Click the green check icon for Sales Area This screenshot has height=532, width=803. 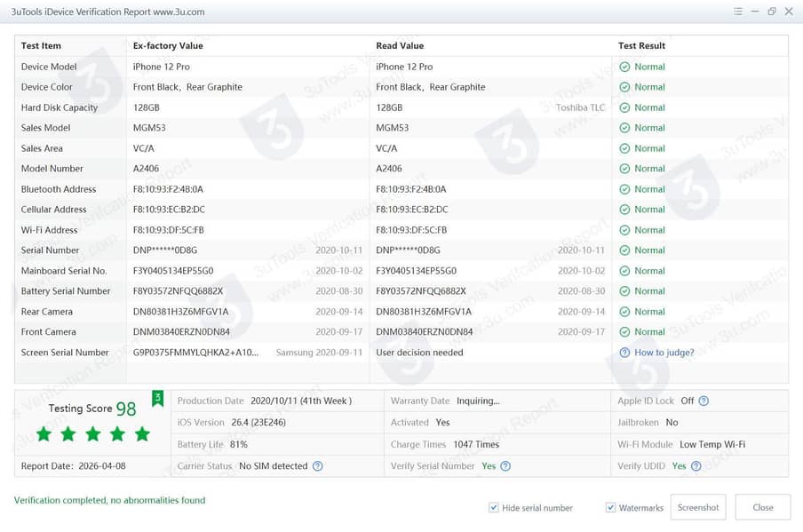[x=624, y=148]
